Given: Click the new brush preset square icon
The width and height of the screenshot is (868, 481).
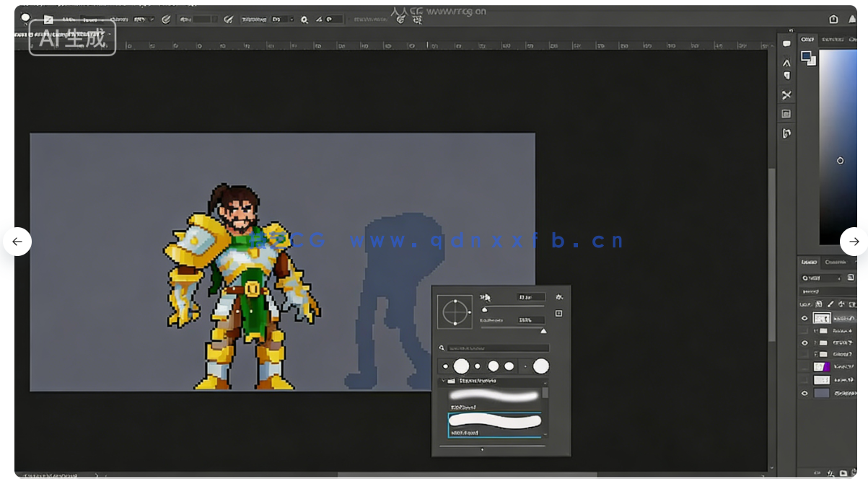Looking at the screenshot, I should click(x=558, y=314).
